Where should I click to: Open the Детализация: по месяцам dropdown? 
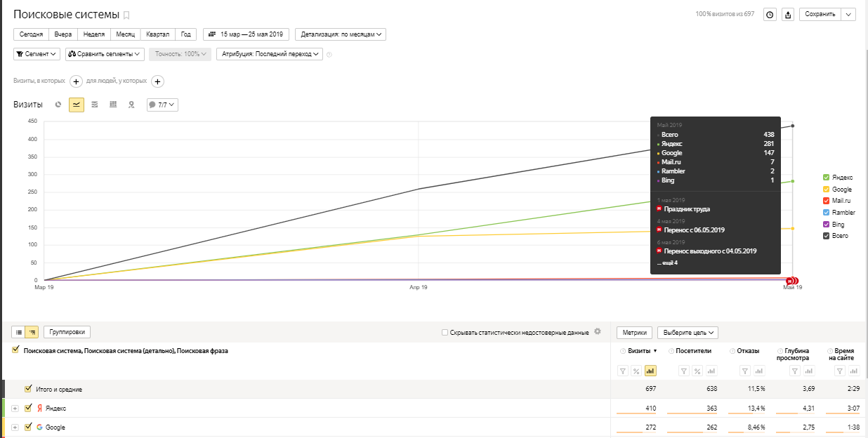341,34
